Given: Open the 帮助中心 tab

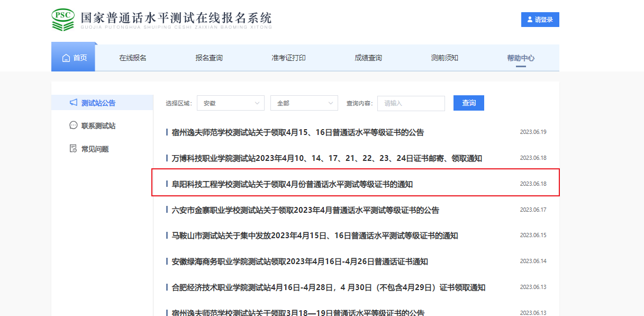Looking at the screenshot, I should (521, 58).
